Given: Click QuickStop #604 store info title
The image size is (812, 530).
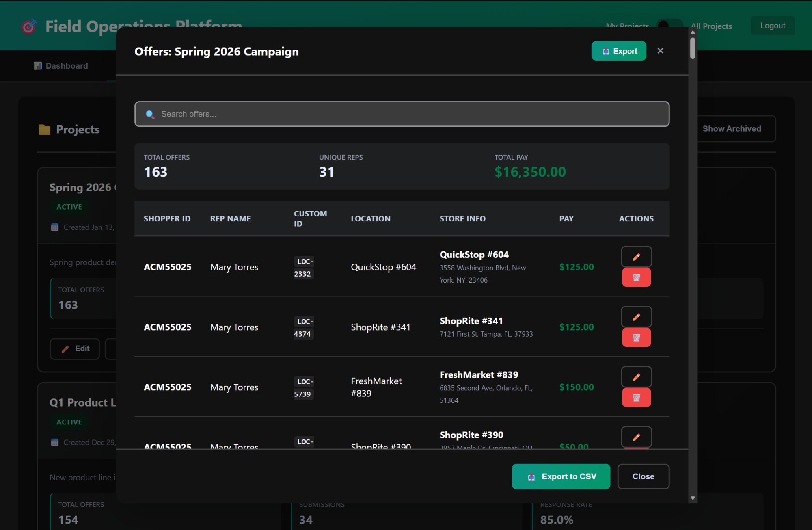Looking at the screenshot, I should point(474,255).
